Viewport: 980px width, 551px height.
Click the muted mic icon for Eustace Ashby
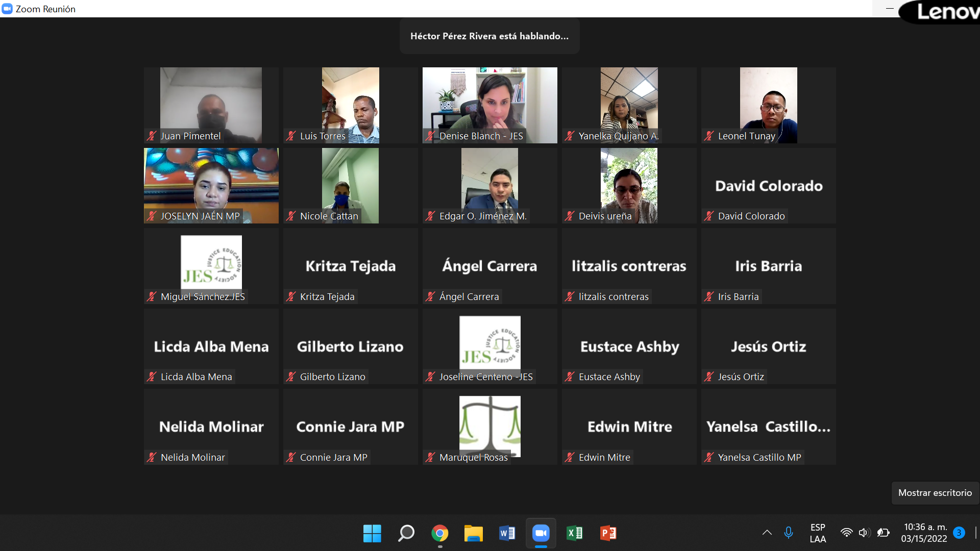570,377
